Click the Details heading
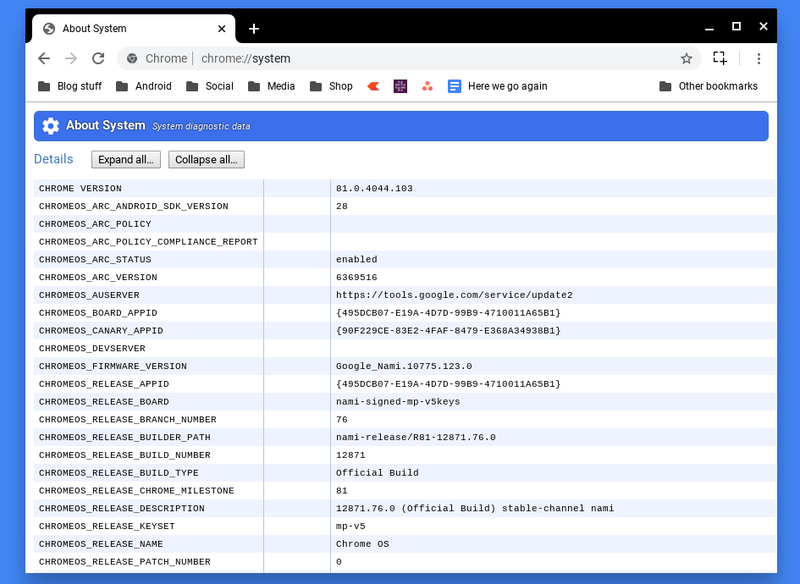This screenshot has height=584, width=800. pyautogui.click(x=54, y=159)
